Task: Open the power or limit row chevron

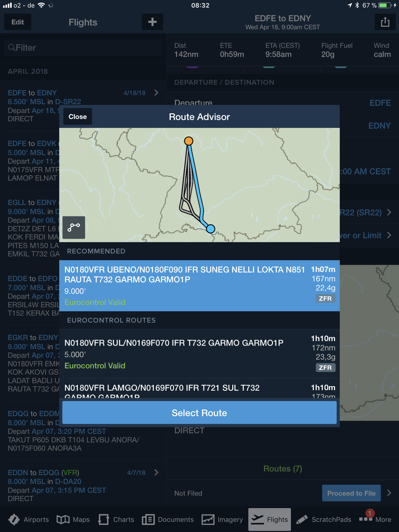Action: tap(389, 235)
